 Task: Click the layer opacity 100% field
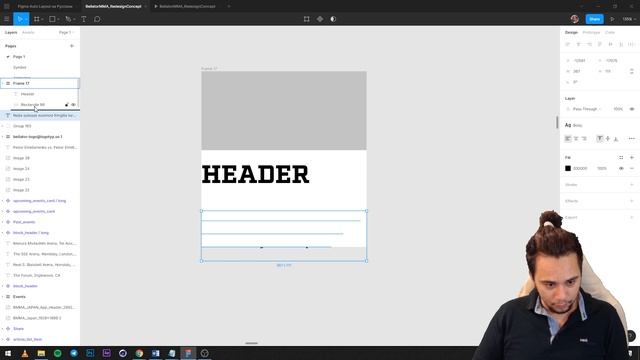coord(618,109)
